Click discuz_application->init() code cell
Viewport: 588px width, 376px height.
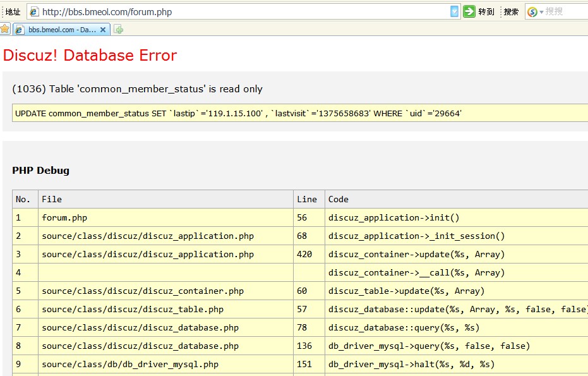pyautogui.click(x=457, y=217)
